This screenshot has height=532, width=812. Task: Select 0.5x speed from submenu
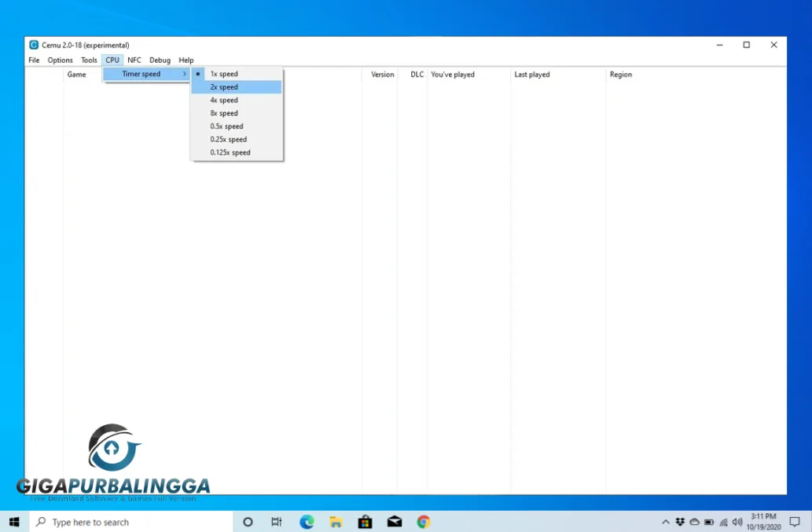click(x=226, y=127)
